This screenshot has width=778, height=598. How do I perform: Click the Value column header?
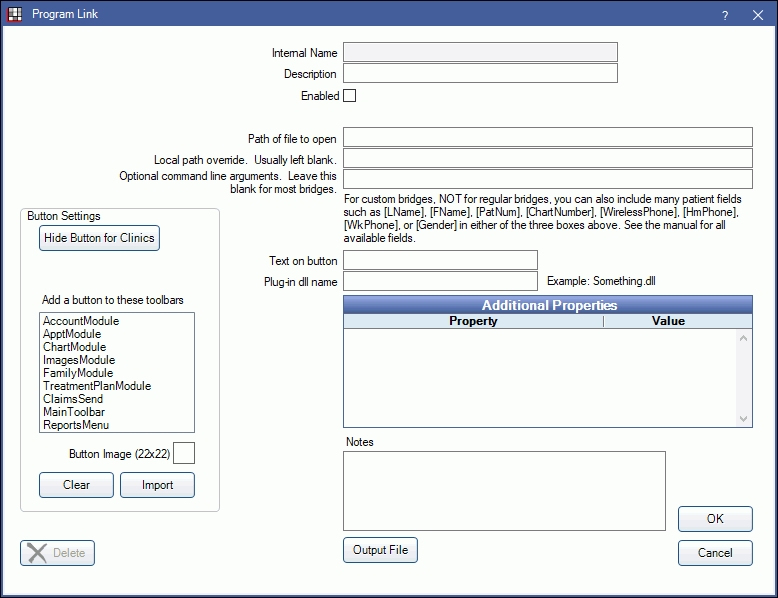click(x=668, y=321)
